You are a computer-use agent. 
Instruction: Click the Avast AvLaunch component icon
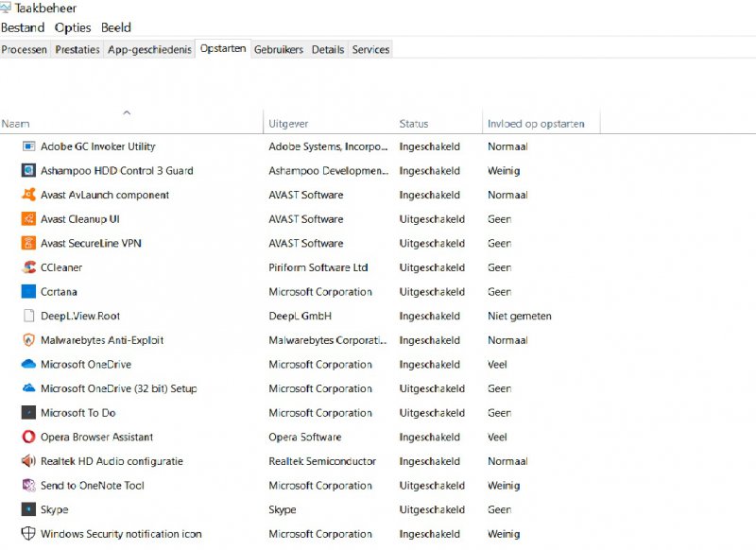click(x=28, y=195)
